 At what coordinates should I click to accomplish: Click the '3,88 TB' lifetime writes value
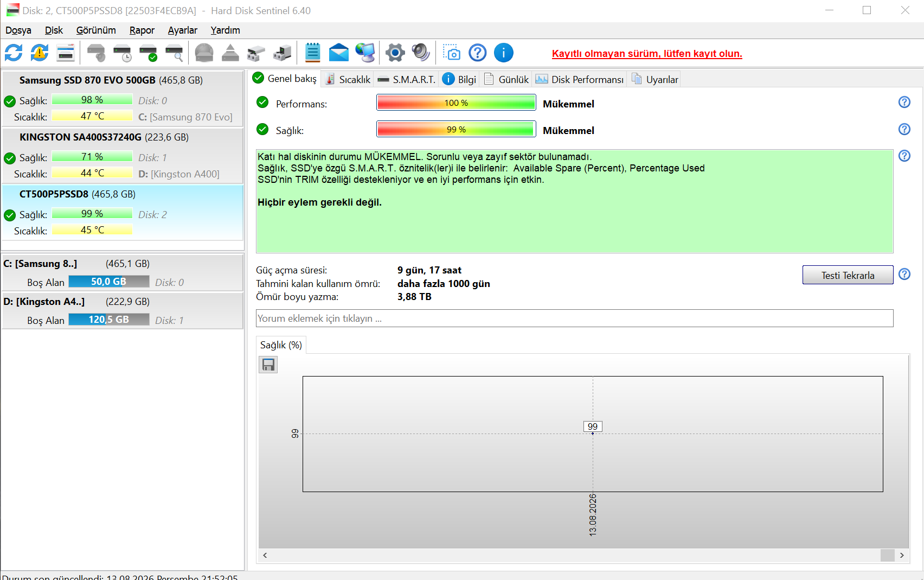[414, 297]
